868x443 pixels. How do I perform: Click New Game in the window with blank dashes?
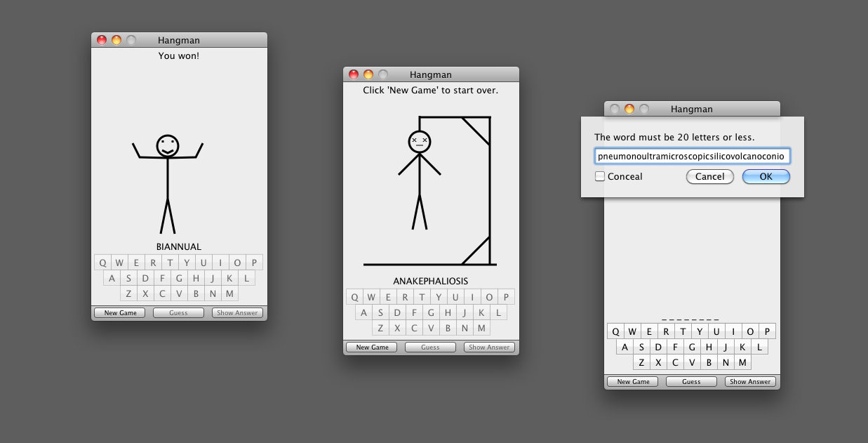pos(633,382)
